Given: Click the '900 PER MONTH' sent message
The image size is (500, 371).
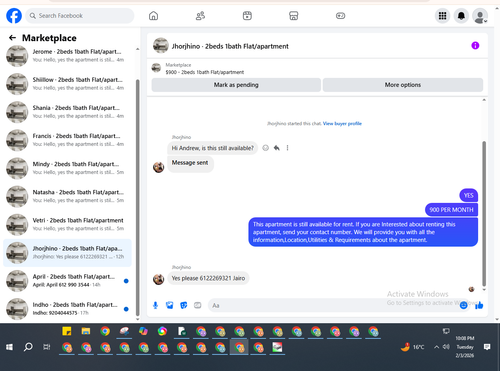Looking at the screenshot, I should [451, 210].
